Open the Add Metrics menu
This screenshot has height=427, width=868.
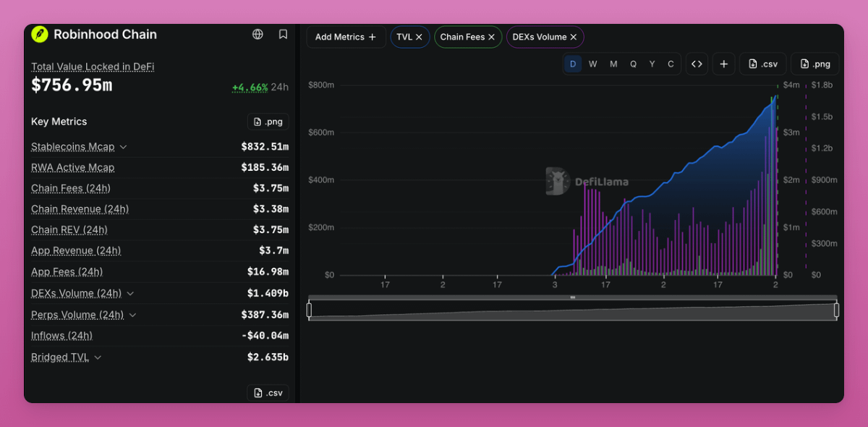tap(346, 37)
